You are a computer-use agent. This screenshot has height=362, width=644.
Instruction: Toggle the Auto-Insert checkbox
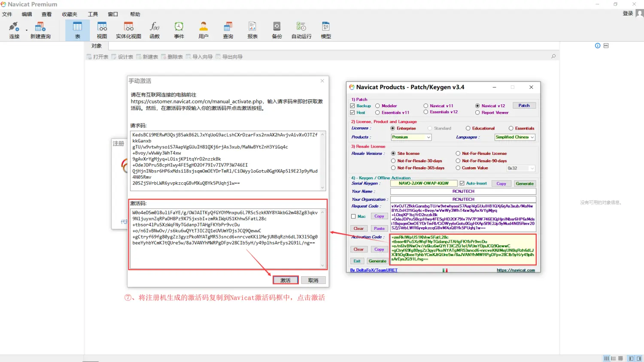(462, 183)
